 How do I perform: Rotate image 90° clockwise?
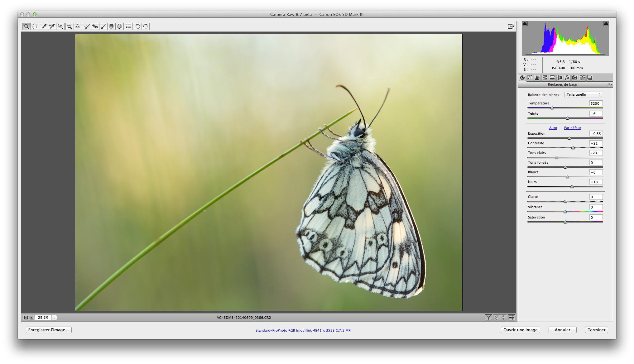coord(146,26)
